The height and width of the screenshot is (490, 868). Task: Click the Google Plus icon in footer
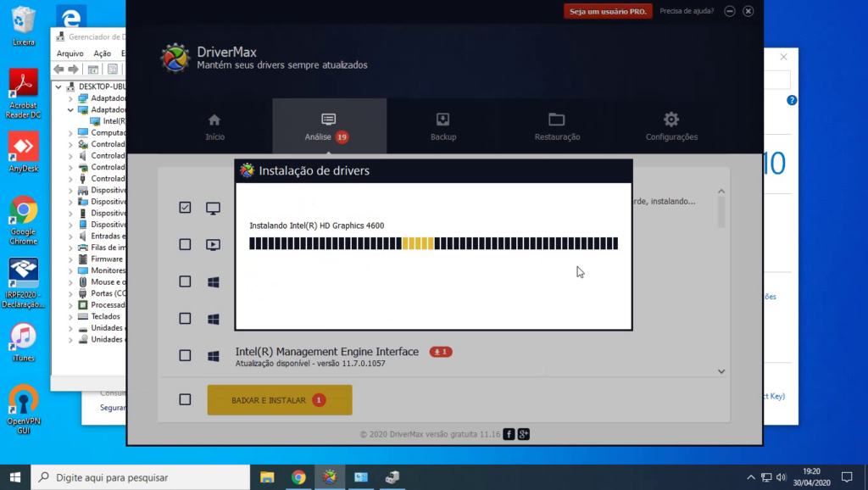coord(524,434)
